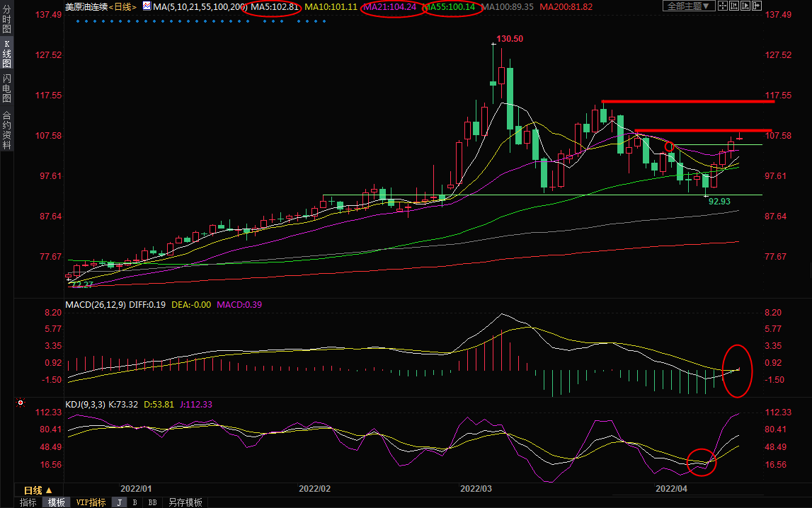Image resolution: width=812 pixels, height=508 pixels.
Task: Switch to the 闪电图 side tab
Action: point(7,88)
